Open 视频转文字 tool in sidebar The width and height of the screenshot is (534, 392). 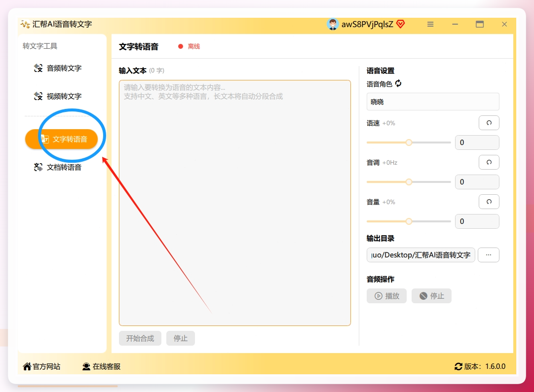pos(58,96)
